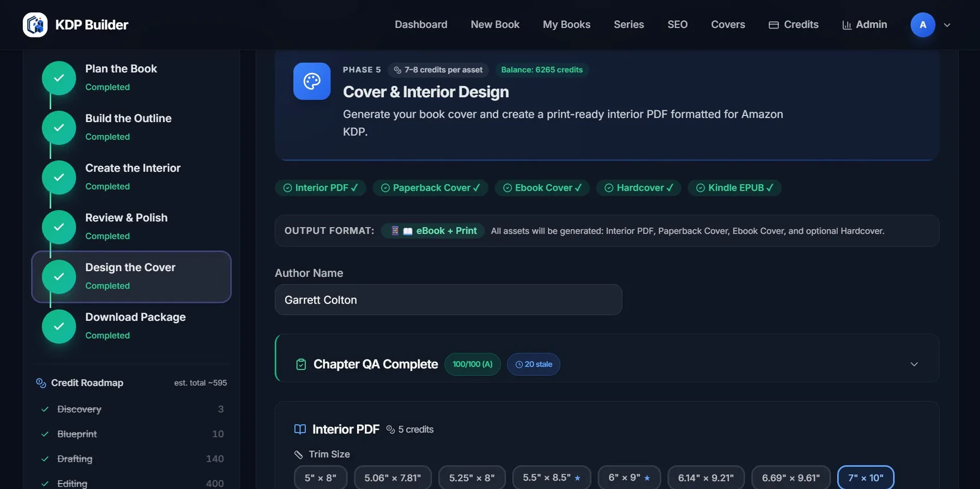
Task: Click the eBook + Print format badge
Action: click(x=433, y=231)
